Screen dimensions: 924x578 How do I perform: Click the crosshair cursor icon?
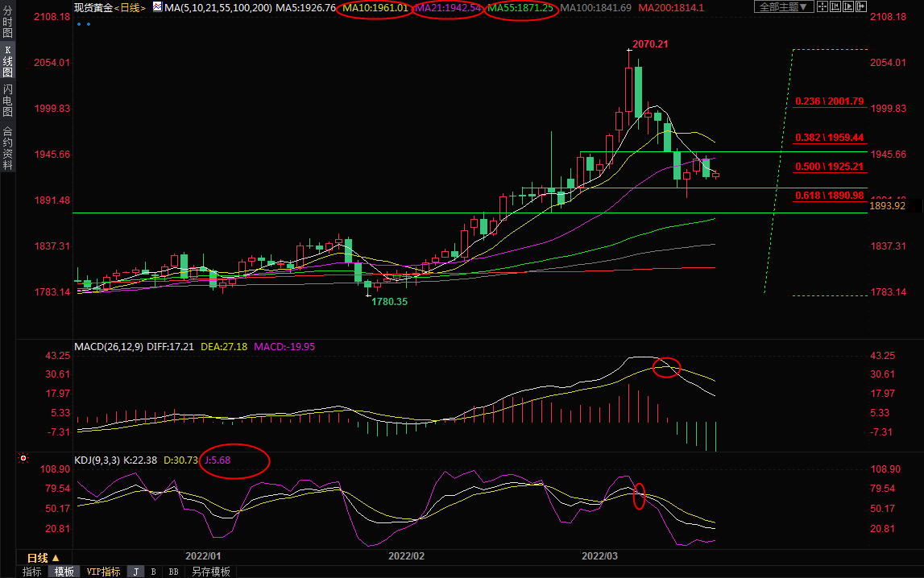822,6
